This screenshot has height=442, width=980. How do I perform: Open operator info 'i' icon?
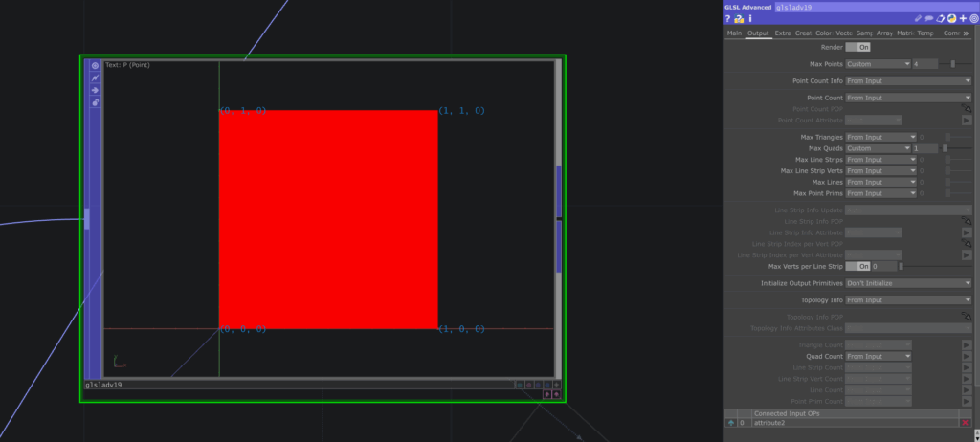click(x=750, y=19)
